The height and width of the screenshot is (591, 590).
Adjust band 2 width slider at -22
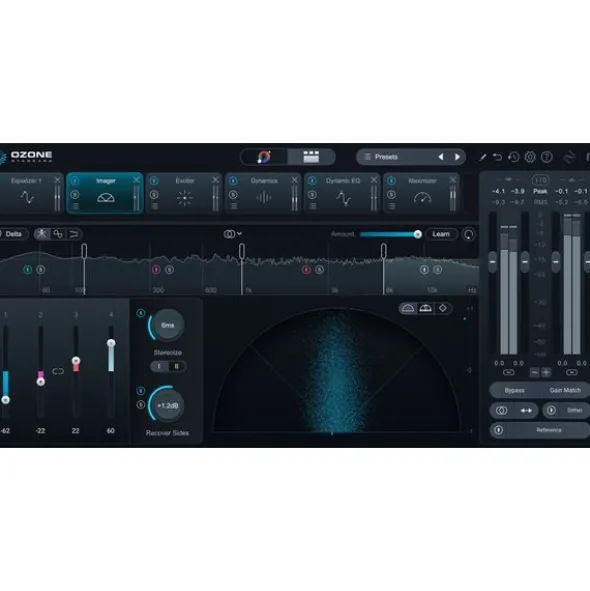tap(41, 381)
